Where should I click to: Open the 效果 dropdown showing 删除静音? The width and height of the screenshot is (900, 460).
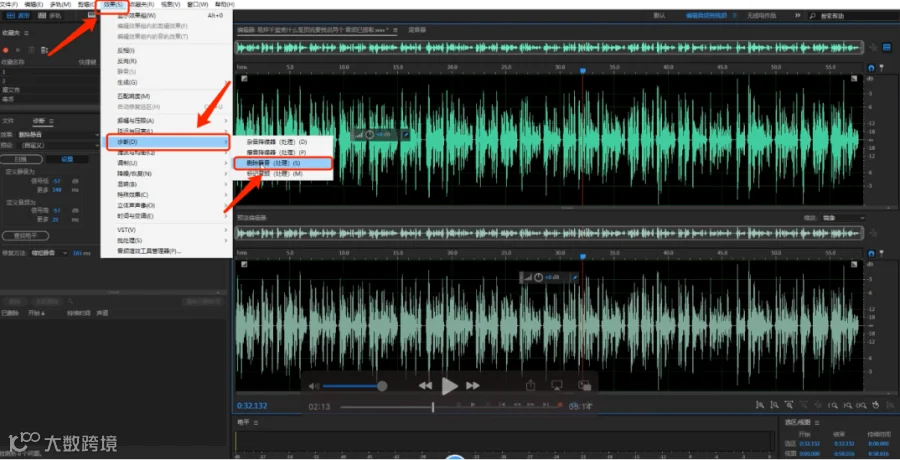tap(57, 134)
